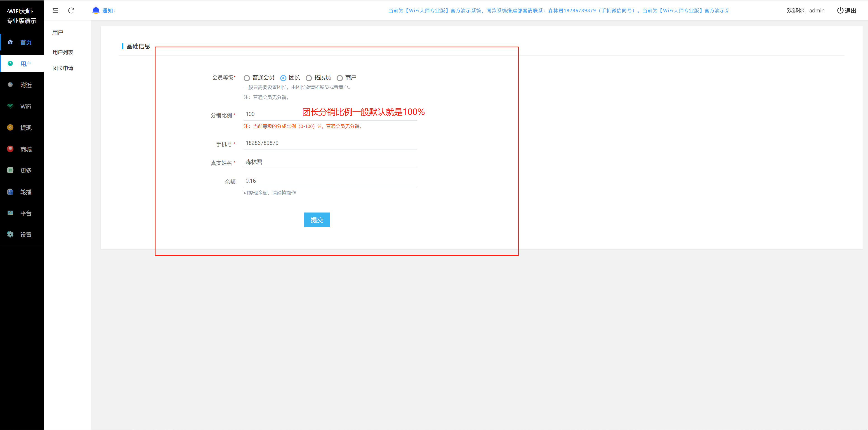This screenshot has width=868, height=430.
Task: Click the pie icon beside 附近
Action: tap(10, 85)
